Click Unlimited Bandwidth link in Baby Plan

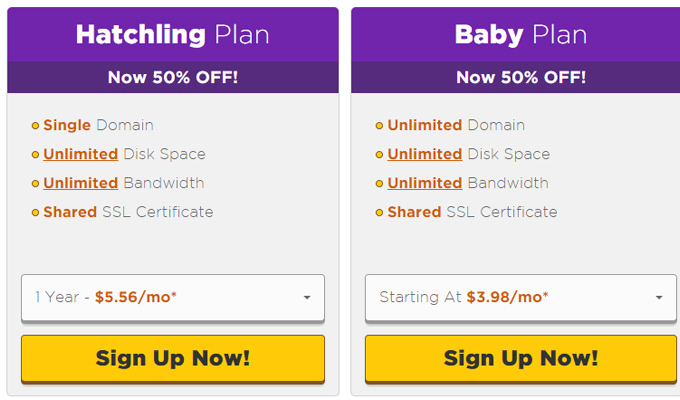click(425, 183)
